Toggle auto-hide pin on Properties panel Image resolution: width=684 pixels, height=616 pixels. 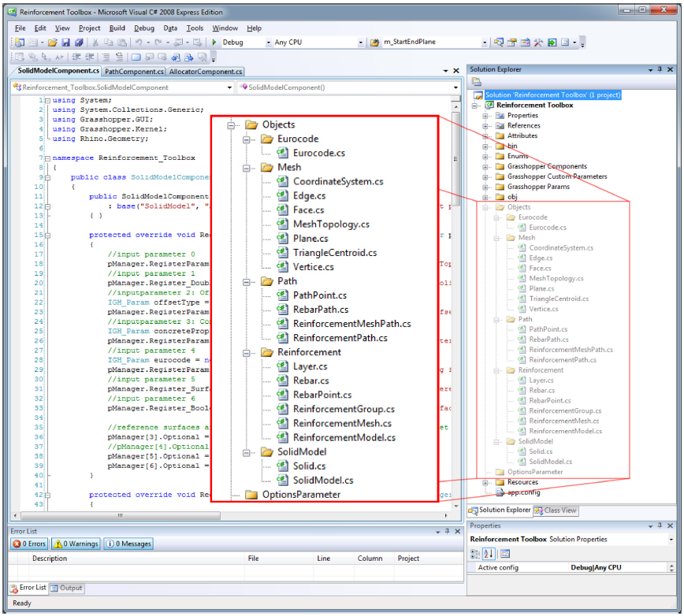coord(660,525)
